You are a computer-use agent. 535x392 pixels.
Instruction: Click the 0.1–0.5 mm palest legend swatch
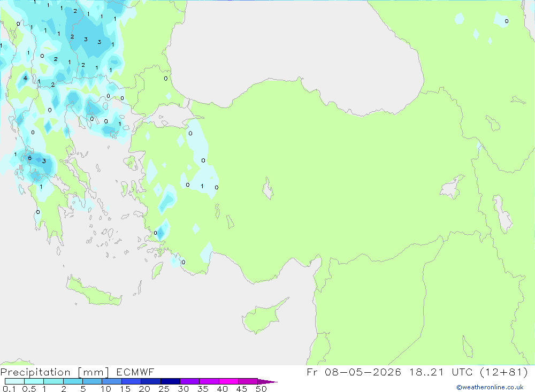tap(14, 381)
